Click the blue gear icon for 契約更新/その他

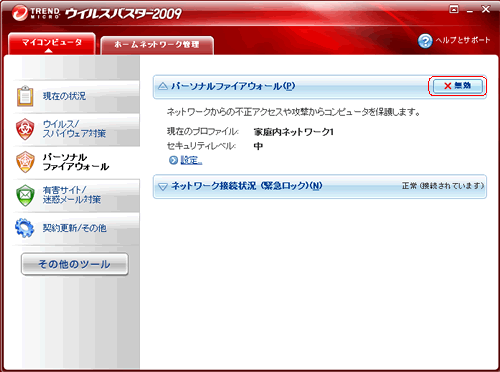(24, 228)
